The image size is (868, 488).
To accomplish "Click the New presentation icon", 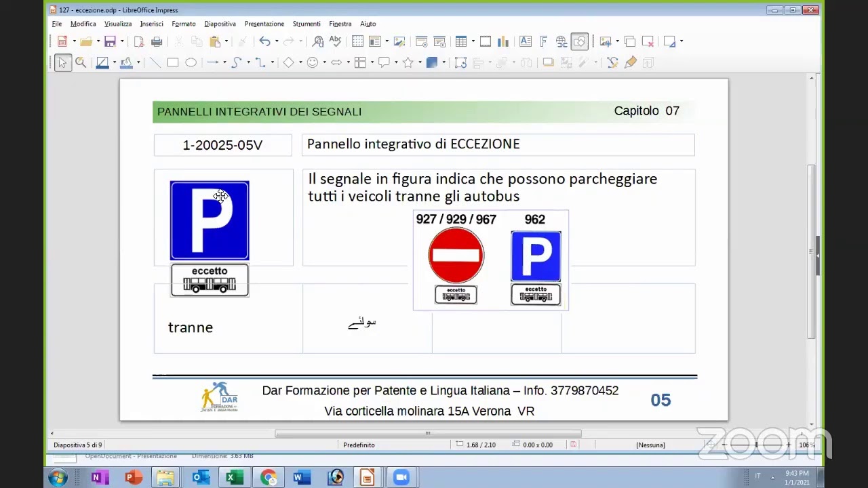I will click(62, 41).
